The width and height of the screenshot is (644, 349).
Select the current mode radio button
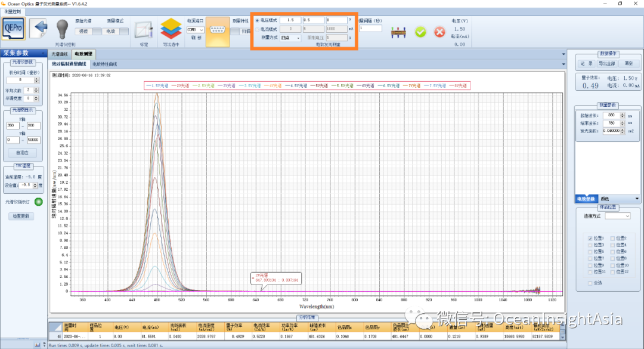pyautogui.click(x=258, y=29)
